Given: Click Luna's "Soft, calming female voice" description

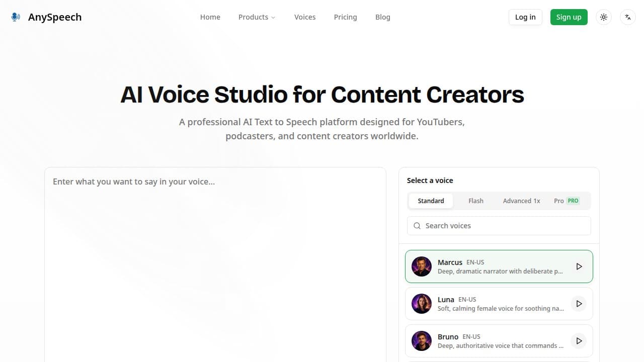Looking at the screenshot, I should click(x=501, y=309).
